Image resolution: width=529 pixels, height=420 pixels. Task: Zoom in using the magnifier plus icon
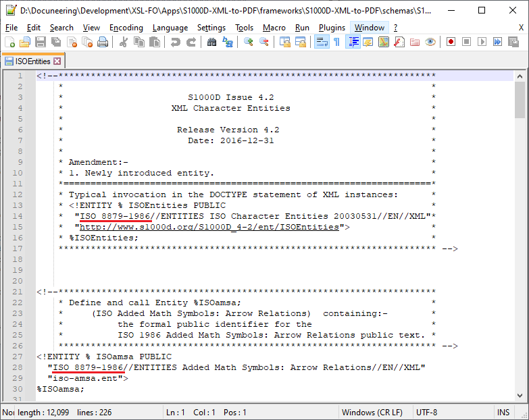coord(249,42)
